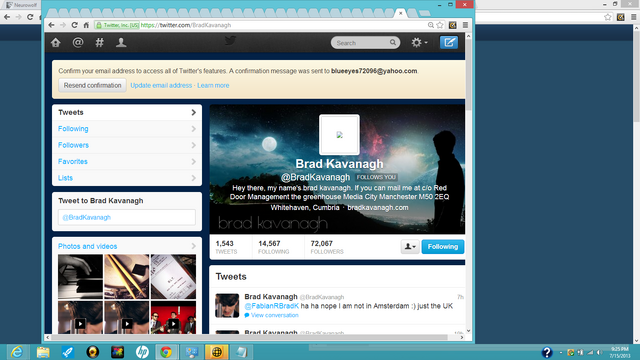
Task: Click chevron next to Photos and videos
Action: pos(193,246)
